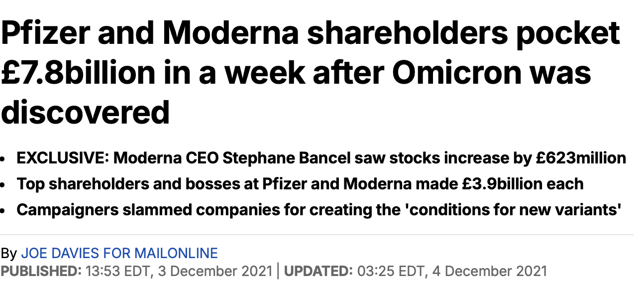
Task: Click the 'Top shareholders and bosses' bullet
Action: click(x=300, y=184)
